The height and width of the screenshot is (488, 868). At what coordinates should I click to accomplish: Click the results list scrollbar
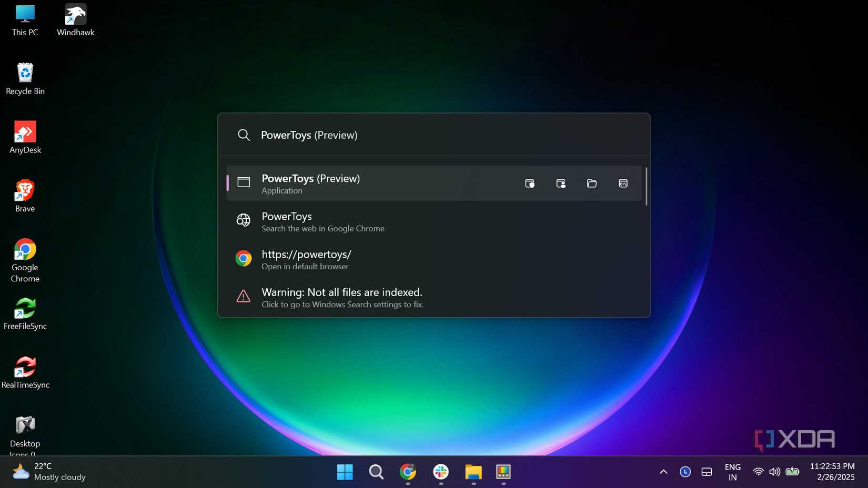coord(646,186)
